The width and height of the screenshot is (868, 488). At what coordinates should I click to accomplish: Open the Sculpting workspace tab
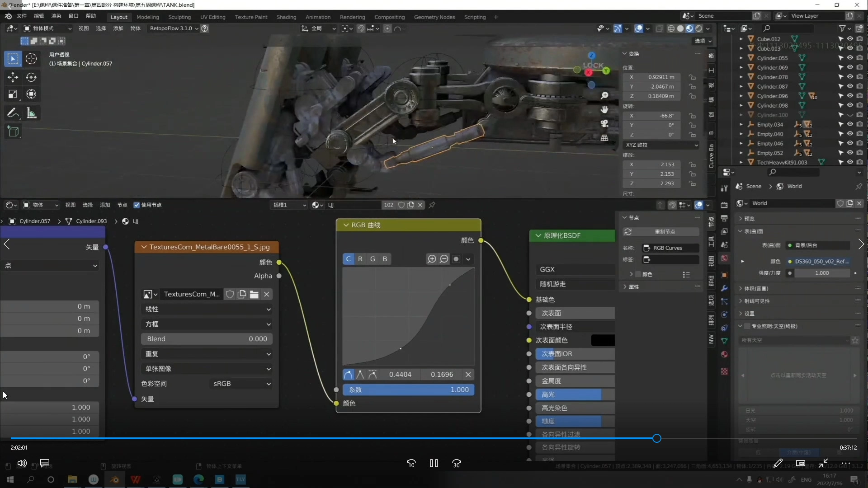coord(179,17)
